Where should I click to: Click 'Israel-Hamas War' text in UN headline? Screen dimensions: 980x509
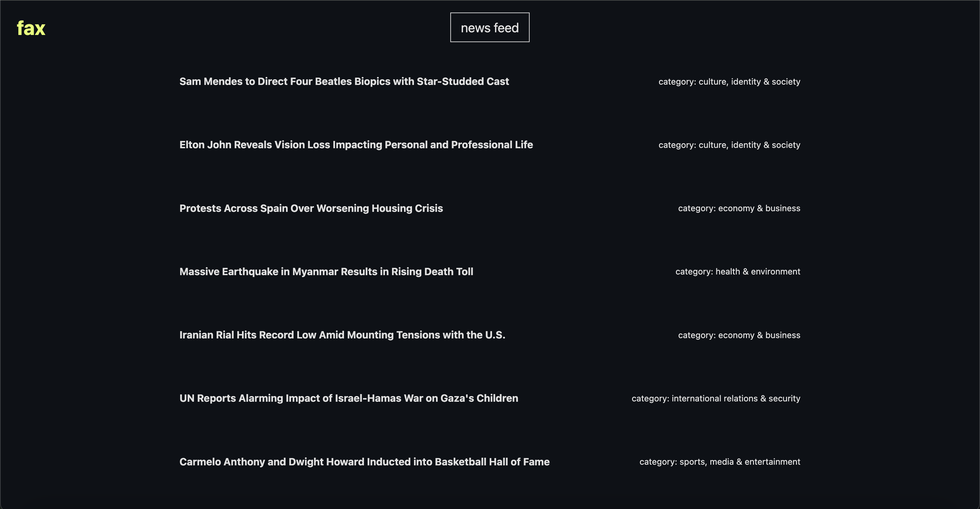click(379, 398)
